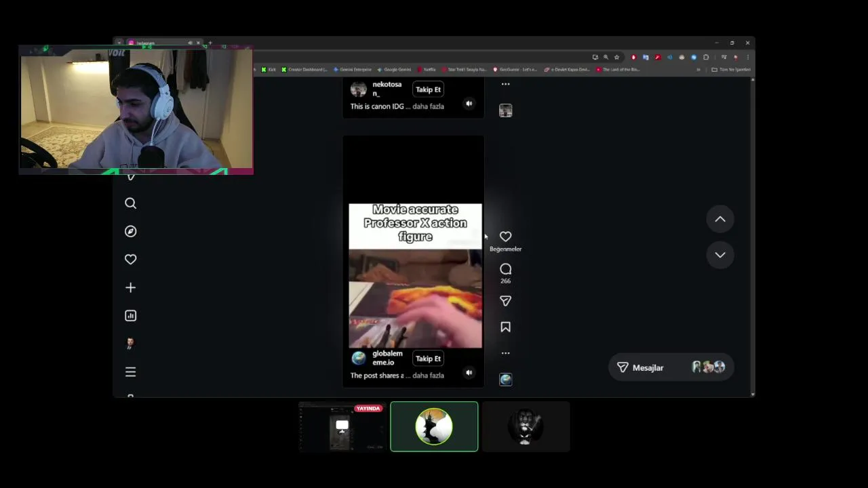Toggle sound on the globalememe.io reel
This screenshot has height=488, width=868.
[x=469, y=373]
